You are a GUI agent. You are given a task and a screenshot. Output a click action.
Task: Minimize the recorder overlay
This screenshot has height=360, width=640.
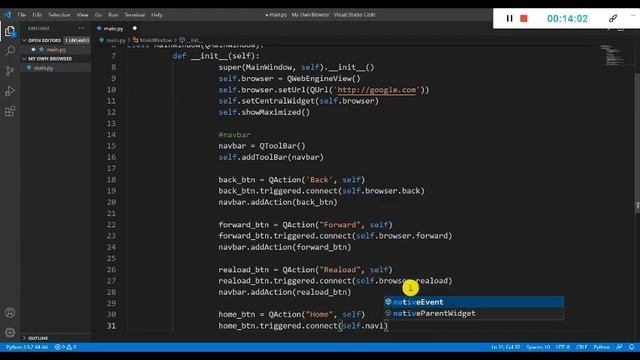coord(633,15)
